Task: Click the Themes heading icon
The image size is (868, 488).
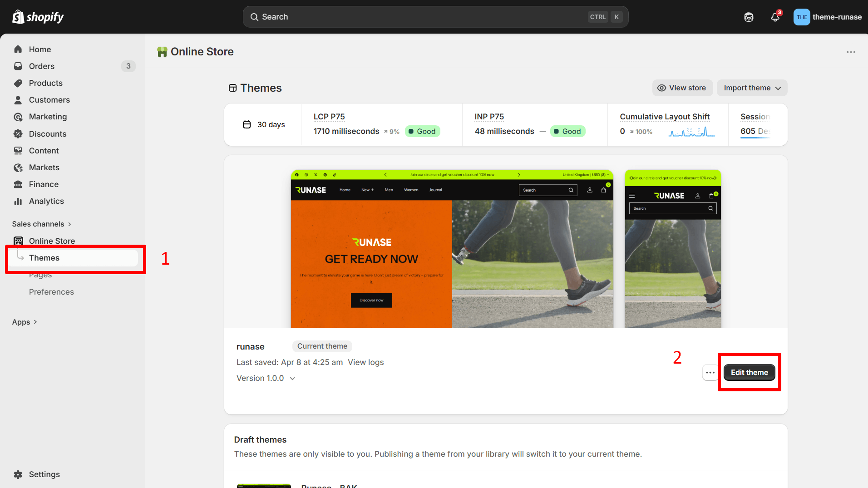Action: point(232,88)
